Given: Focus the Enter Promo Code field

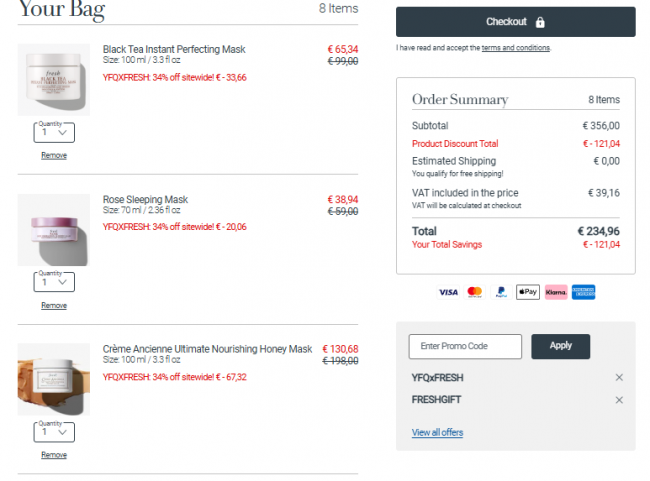Looking at the screenshot, I should click(x=465, y=346).
